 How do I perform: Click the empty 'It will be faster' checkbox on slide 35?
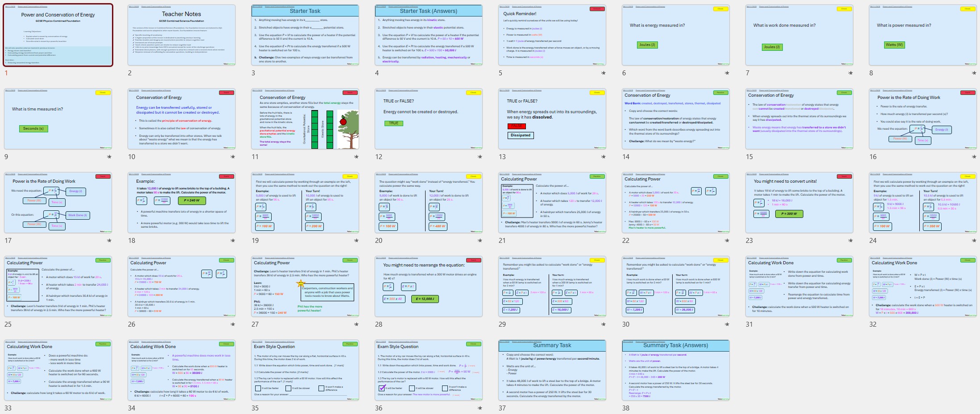[x=258, y=388]
